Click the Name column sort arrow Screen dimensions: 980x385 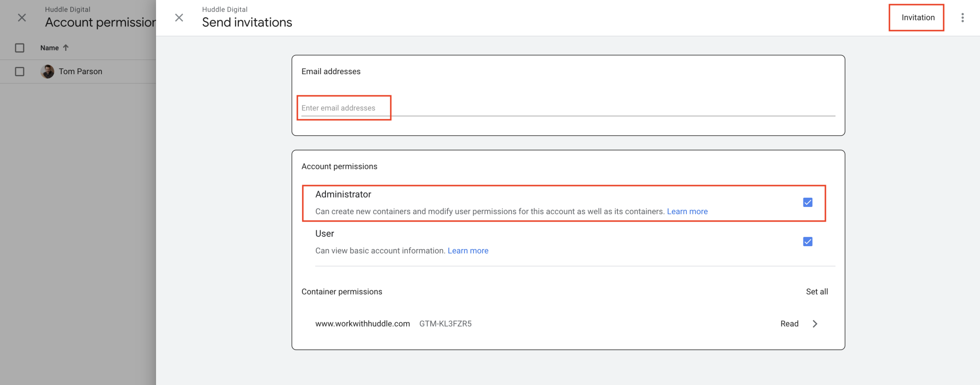point(66,47)
